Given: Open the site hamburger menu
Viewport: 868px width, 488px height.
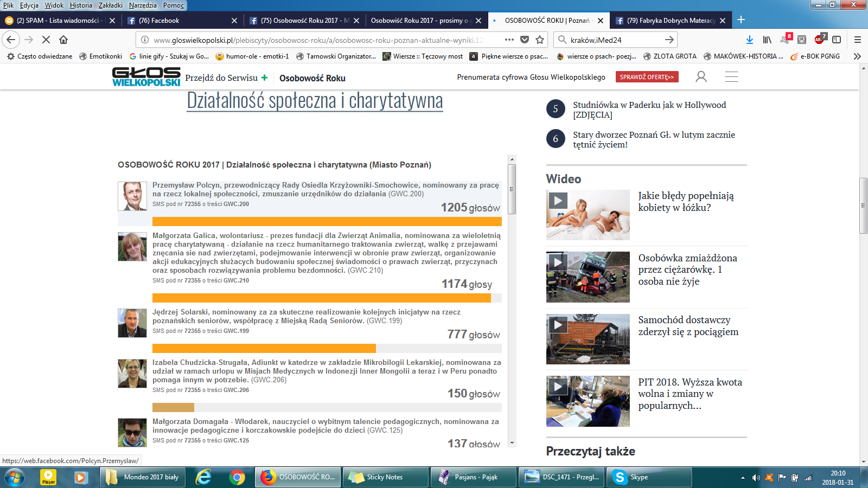Looking at the screenshot, I should [731, 77].
